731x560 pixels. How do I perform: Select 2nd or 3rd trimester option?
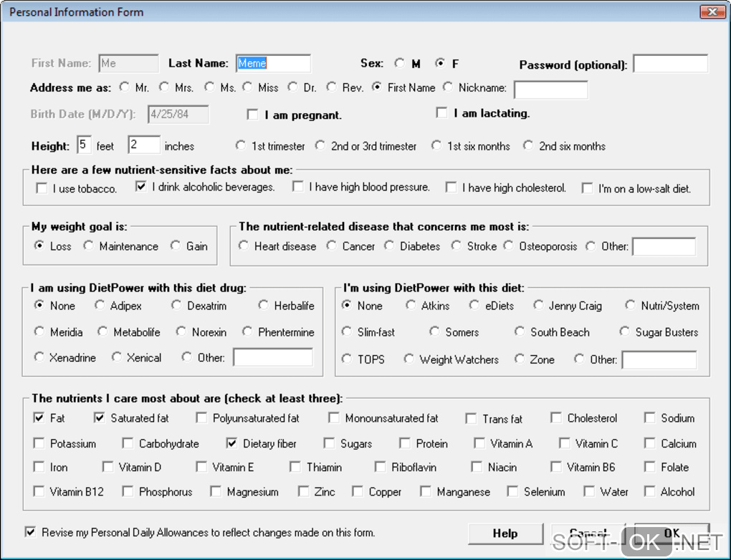click(x=320, y=146)
